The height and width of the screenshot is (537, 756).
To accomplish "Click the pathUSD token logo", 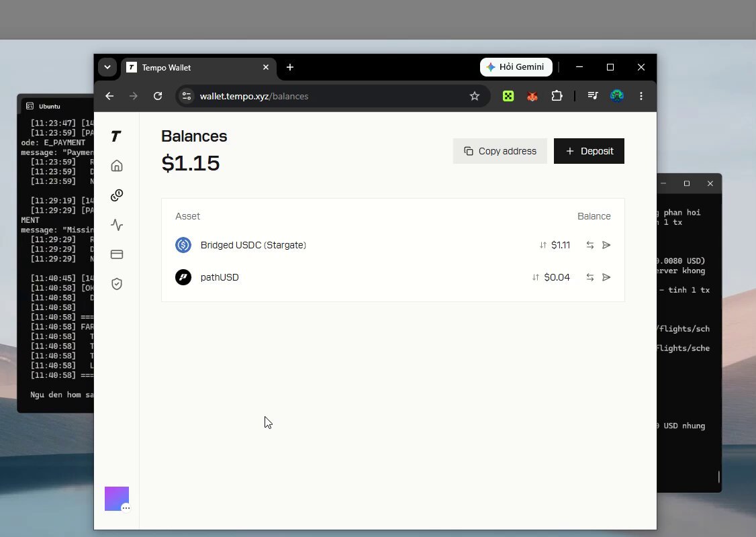I will point(183,277).
